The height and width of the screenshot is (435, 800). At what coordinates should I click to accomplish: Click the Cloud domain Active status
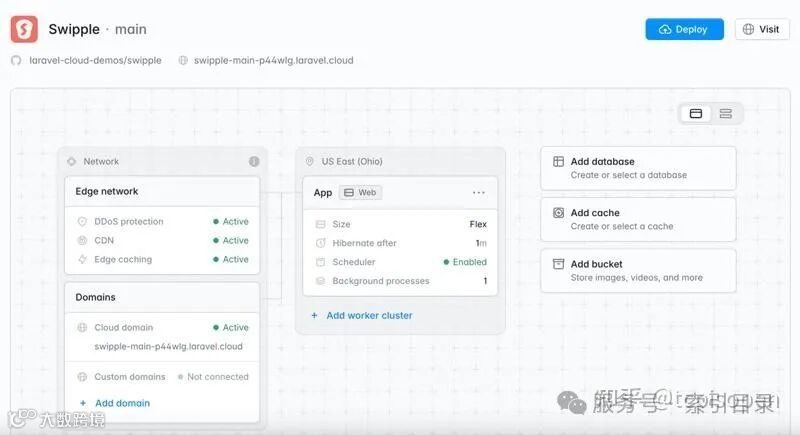pyautogui.click(x=231, y=327)
